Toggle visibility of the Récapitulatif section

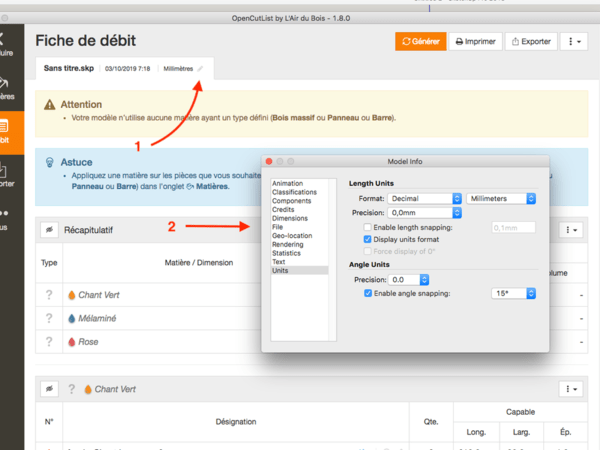point(49,230)
